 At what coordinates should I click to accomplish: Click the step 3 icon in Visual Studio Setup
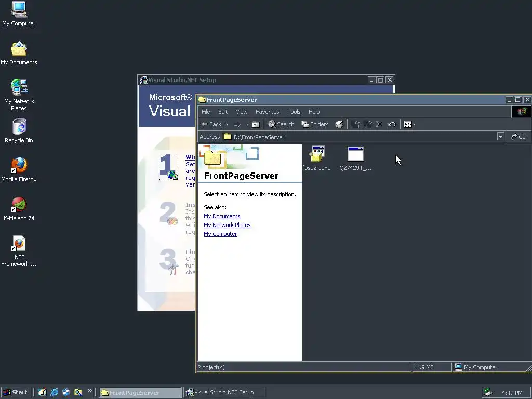click(169, 261)
